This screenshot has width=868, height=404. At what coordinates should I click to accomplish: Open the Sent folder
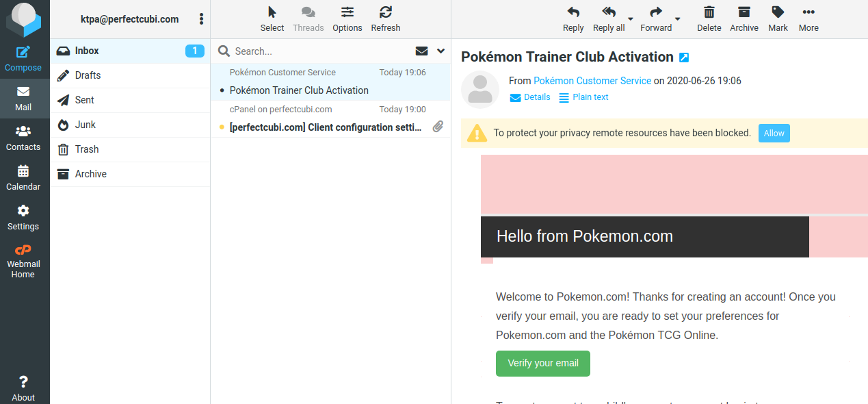pyautogui.click(x=130, y=100)
